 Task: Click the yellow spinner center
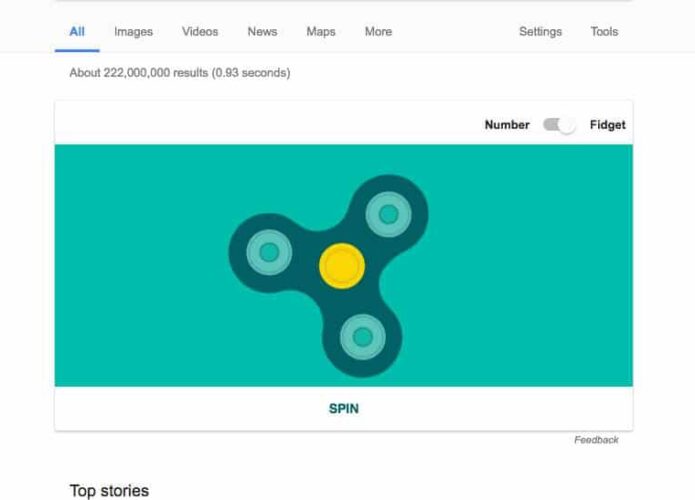pos(342,266)
